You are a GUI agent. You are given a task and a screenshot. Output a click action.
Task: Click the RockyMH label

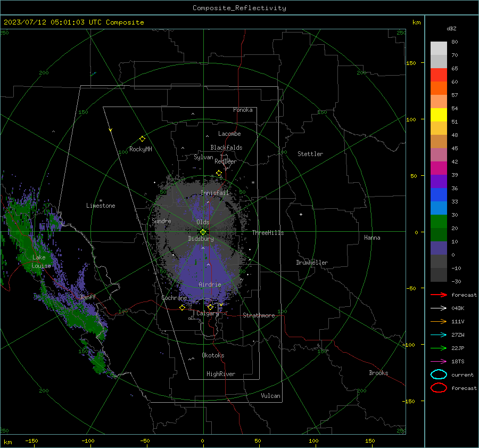point(141,149)
